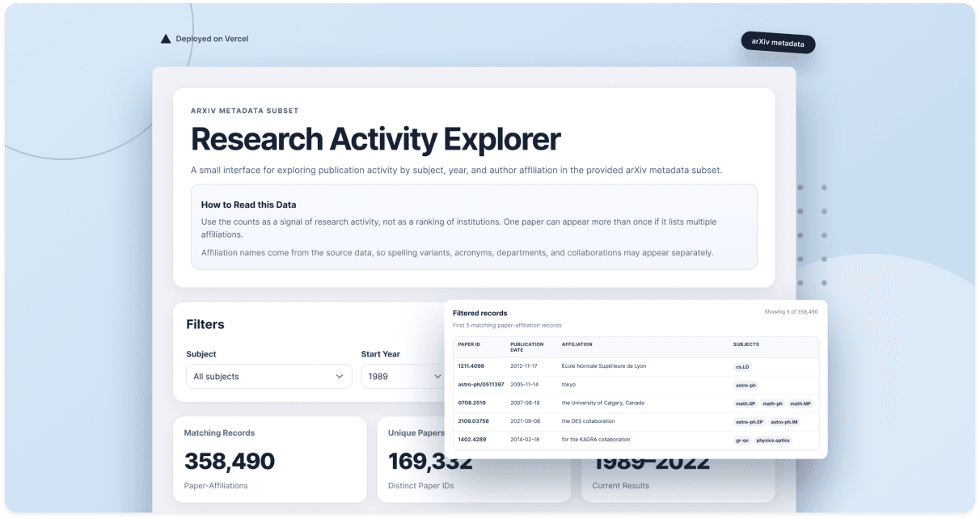The width and height of the screenshot is (980, 519).
Task: Click the 'Showing 5 of 358,490' text
Action: (x=791, y=312)
